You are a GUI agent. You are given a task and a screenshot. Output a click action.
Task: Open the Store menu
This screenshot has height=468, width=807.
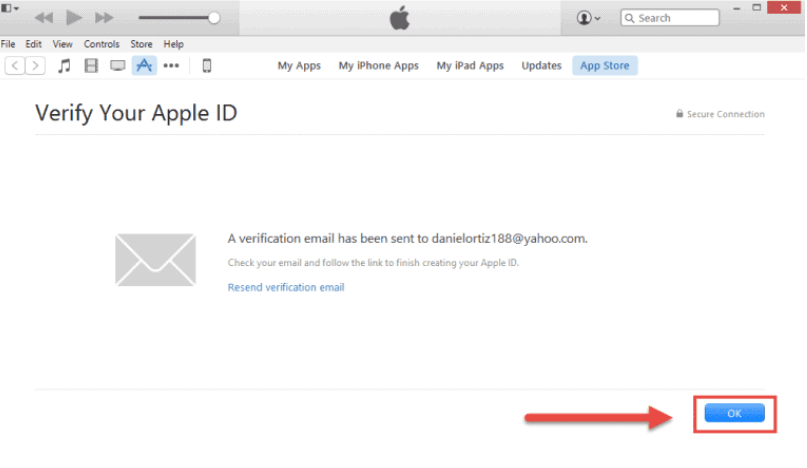[141, 44]
